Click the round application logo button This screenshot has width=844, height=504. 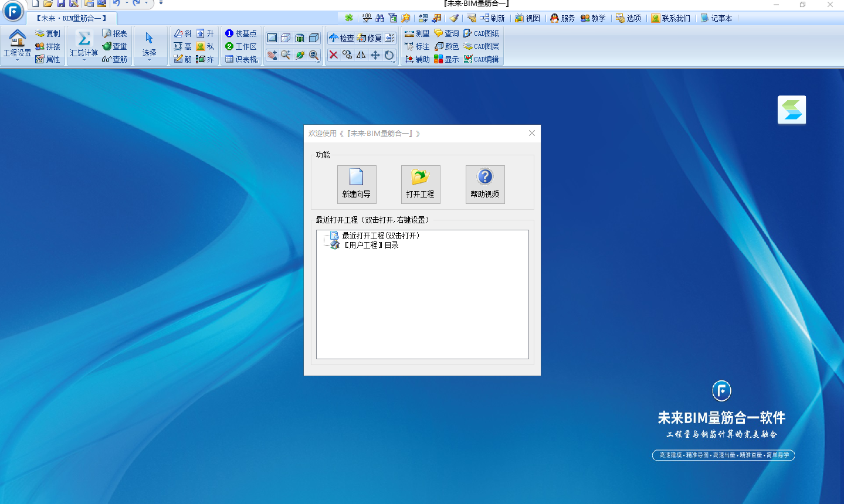click(13, 11)
